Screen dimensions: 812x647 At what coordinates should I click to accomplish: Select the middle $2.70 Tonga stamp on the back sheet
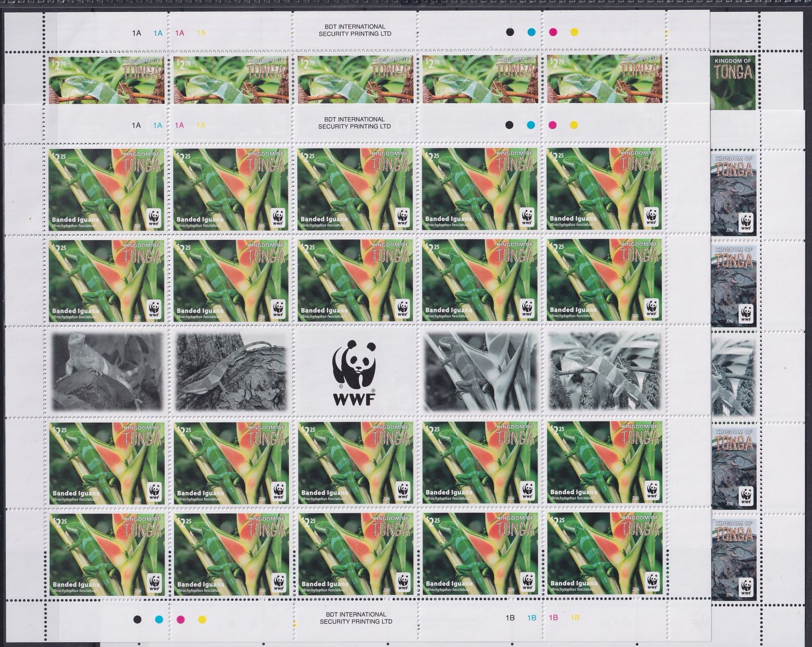(356, 79)
